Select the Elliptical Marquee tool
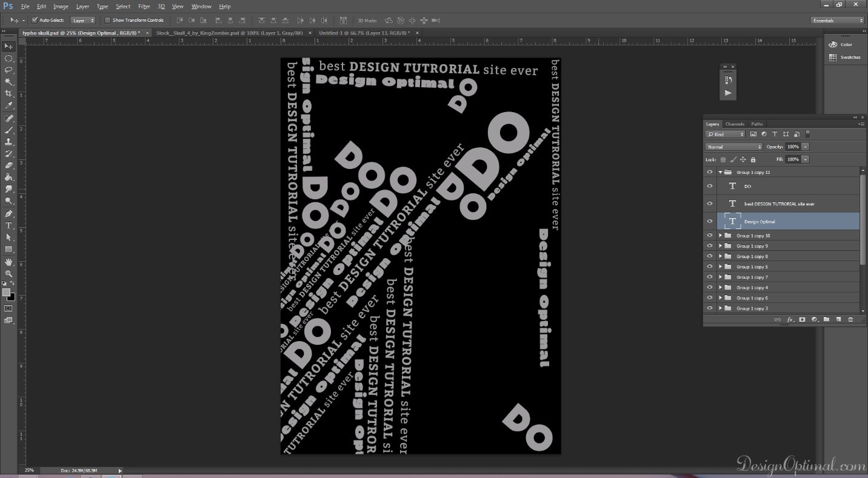Image resolution: width=868 pixels, height=478 pixels. (x=8, y=58)
